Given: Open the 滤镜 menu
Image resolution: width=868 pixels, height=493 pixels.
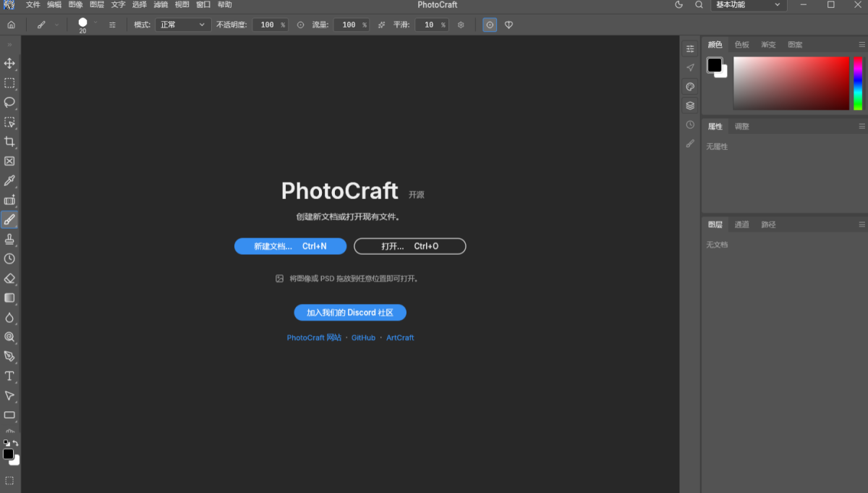Looking at the screenshot, I should [161, 4].
